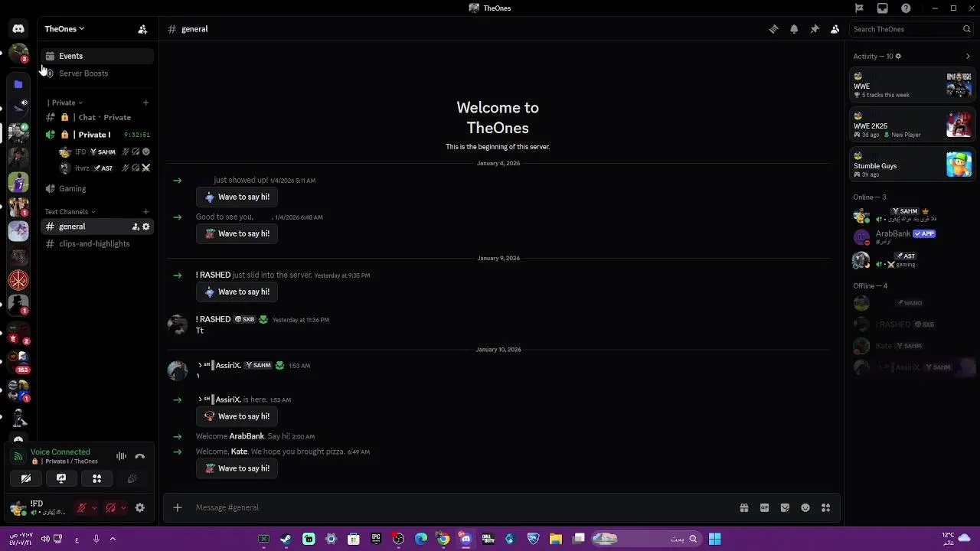Disconnect from voice call
The image size is (980, 551).
[139, 456]
